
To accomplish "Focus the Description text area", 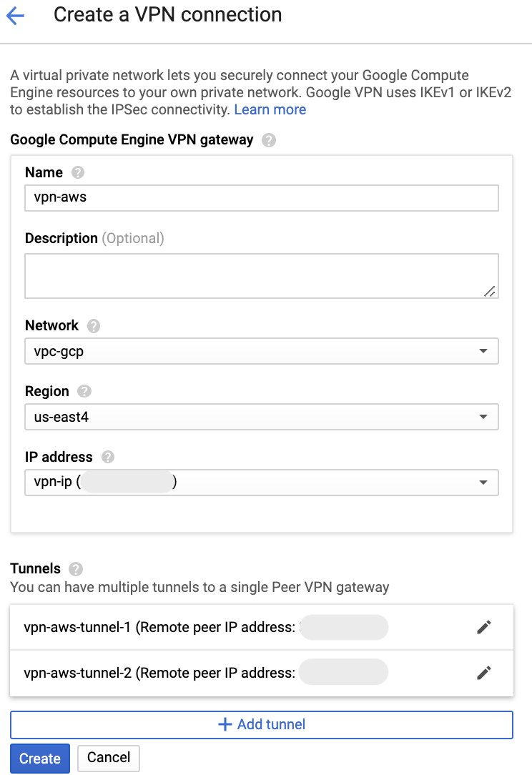I will click(261, 275).
